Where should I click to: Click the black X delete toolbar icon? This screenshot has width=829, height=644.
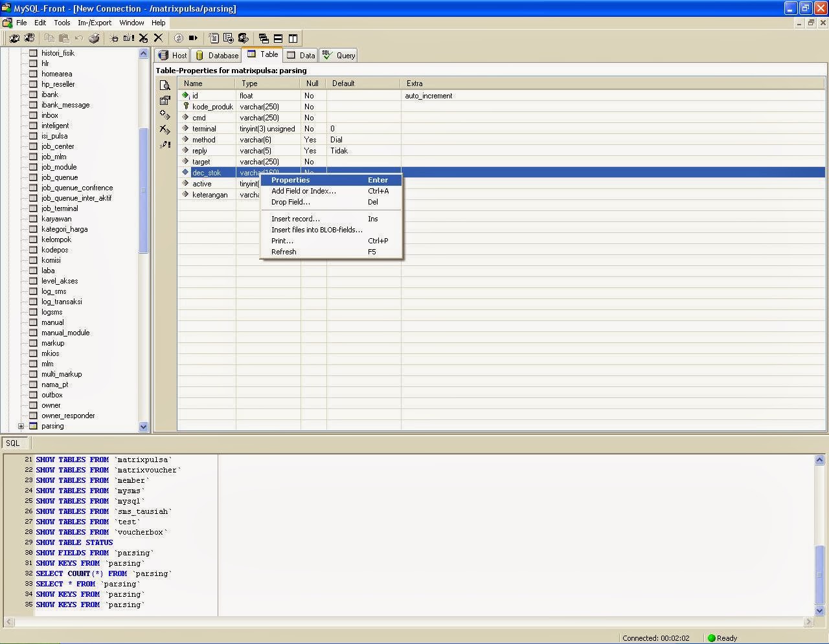pyautogui.click(x=158, y=38)
